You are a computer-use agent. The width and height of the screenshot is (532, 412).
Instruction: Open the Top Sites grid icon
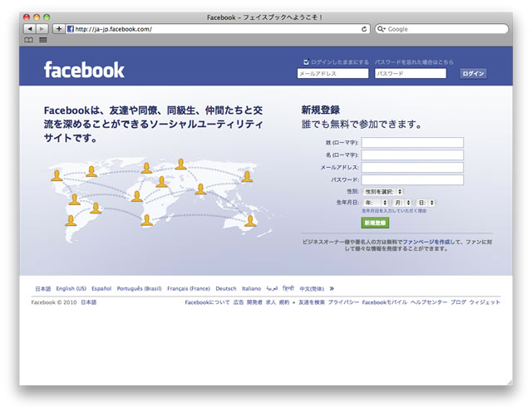[42, 40]
